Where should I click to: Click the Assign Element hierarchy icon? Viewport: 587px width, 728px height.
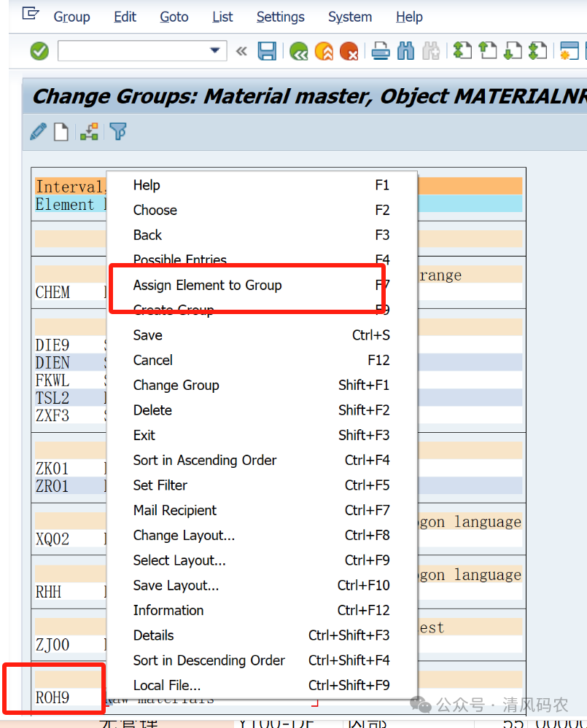(x=90, y=132)
